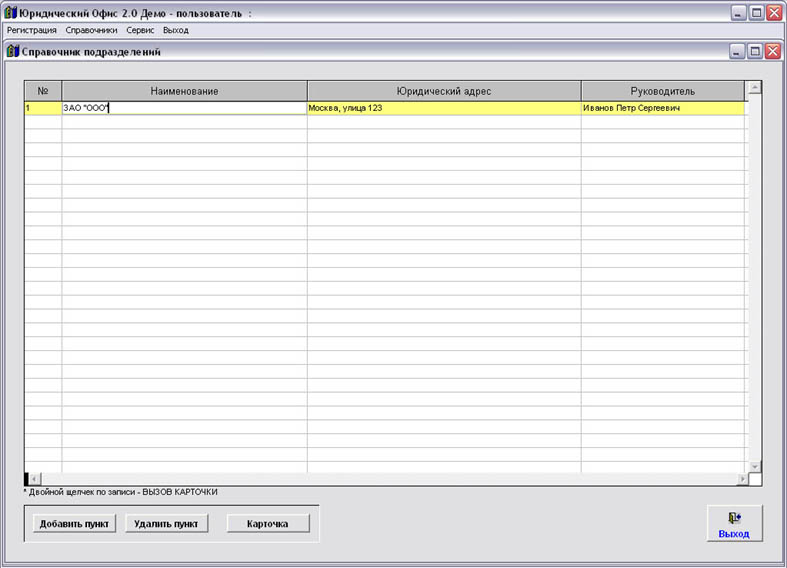Open the Справочники menu

[91, 30]
